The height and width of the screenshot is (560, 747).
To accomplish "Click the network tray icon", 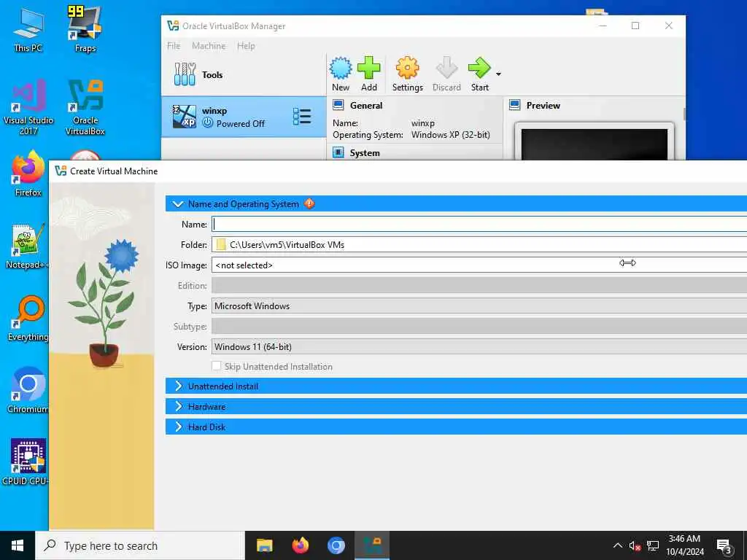I will [x=653, y=545].
